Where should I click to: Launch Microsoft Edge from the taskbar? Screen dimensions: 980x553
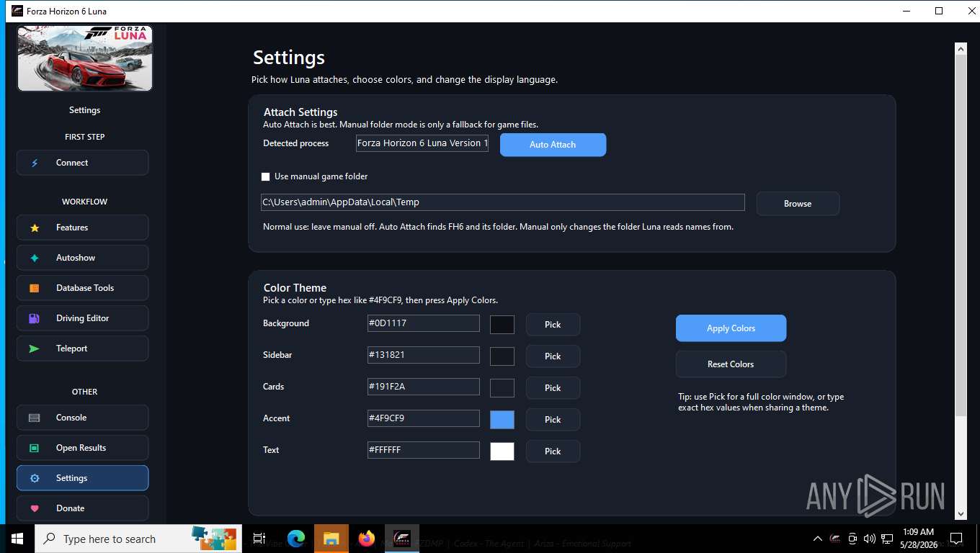[296, 539]
